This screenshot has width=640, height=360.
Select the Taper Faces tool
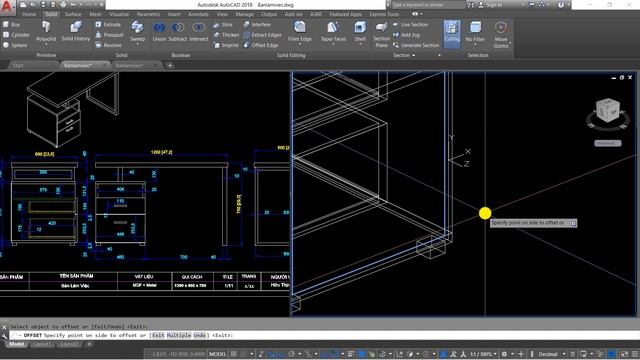[x=333, y=31]
